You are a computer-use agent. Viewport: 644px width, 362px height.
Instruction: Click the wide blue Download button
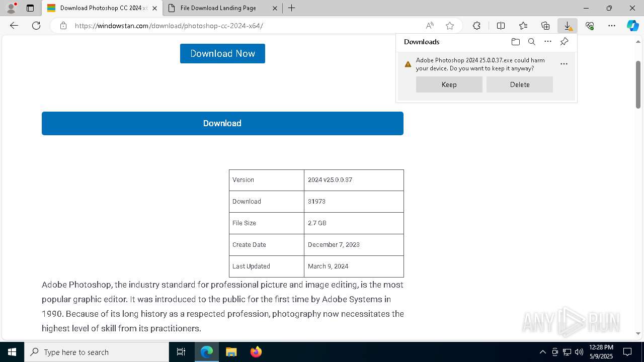(x=222, y=123)
